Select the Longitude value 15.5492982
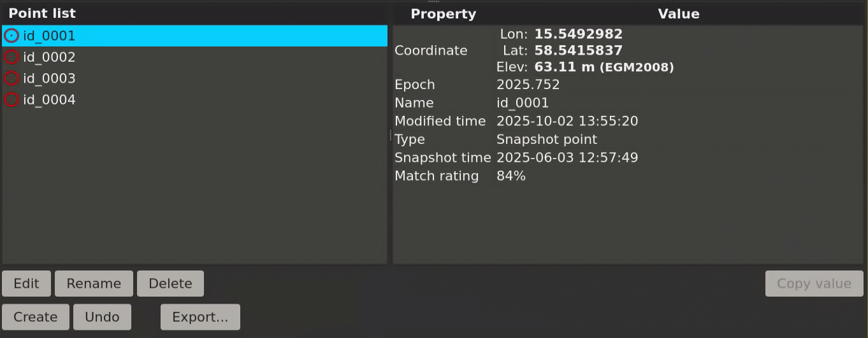The width and height of the screenshot is (868, 338). [x=578, y=34]
